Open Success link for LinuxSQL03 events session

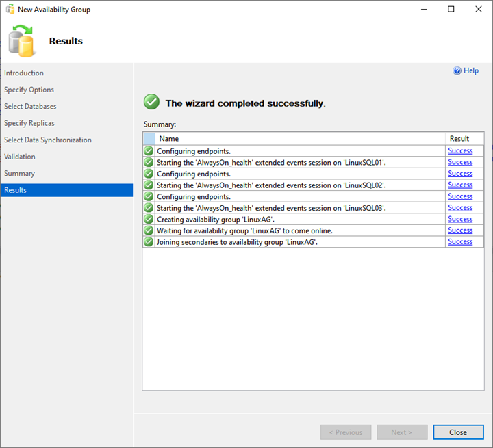tap(460, 207)
